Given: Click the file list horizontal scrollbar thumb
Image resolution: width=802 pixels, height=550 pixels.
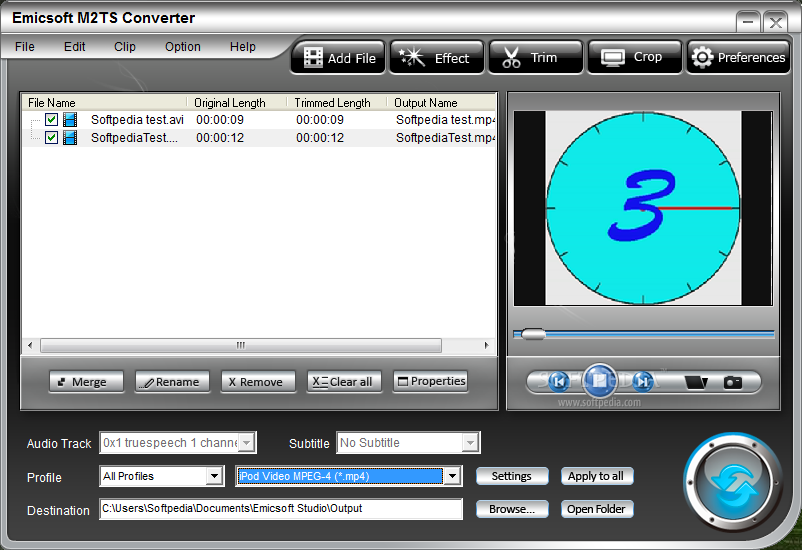Looking at the screenshot, I should 241,345.
